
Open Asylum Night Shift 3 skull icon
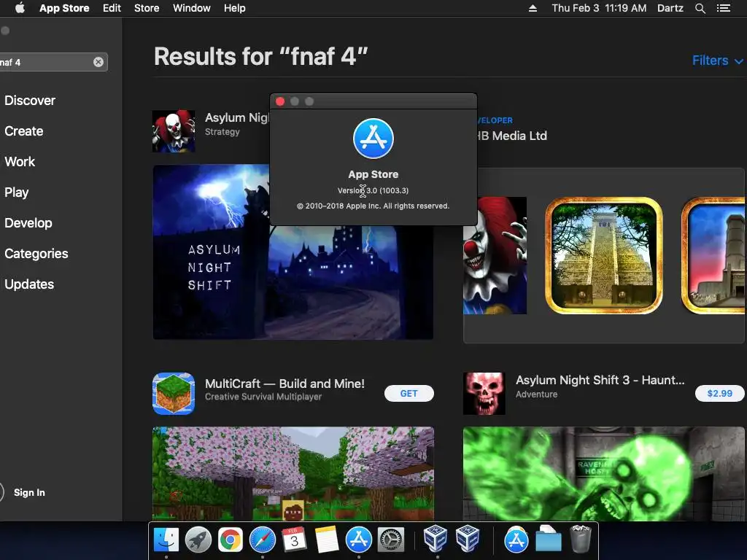[x=484, y=393]
